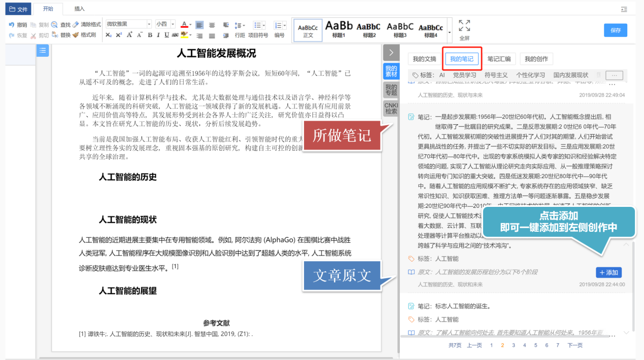Click the ＋添加 add note button
Viewport: 644px width, 360px height.
[x=608, y=272]
